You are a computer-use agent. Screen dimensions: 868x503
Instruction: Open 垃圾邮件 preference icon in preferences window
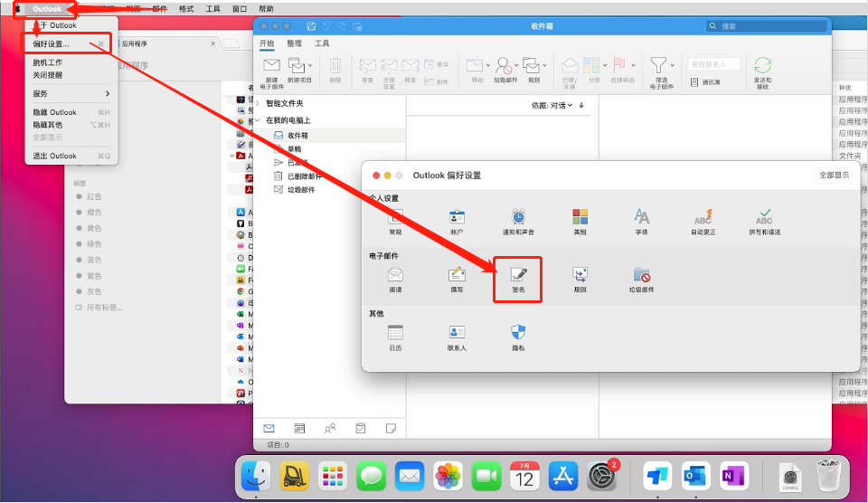click(641, 280)
